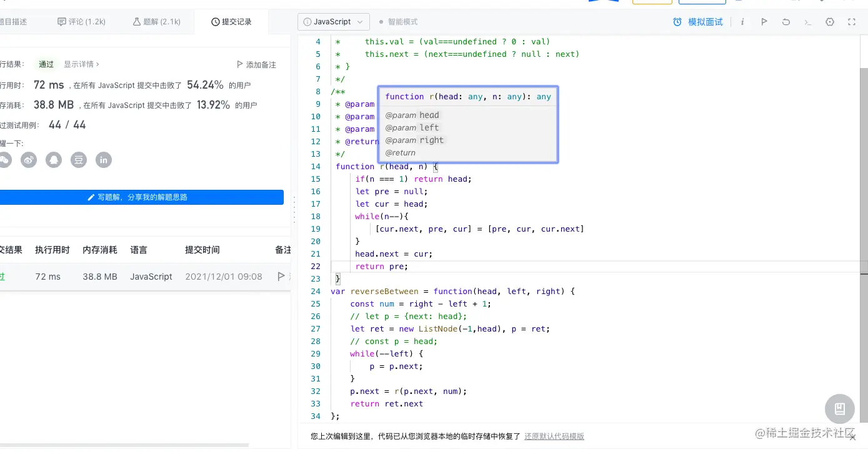The image size is (868, 452).
Task: Click 添加备注 to add a note
Action: coord(256,64)
